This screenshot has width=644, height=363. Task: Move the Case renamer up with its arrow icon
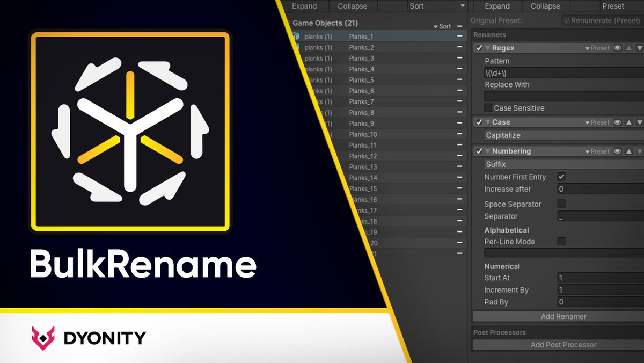(629, 122)
